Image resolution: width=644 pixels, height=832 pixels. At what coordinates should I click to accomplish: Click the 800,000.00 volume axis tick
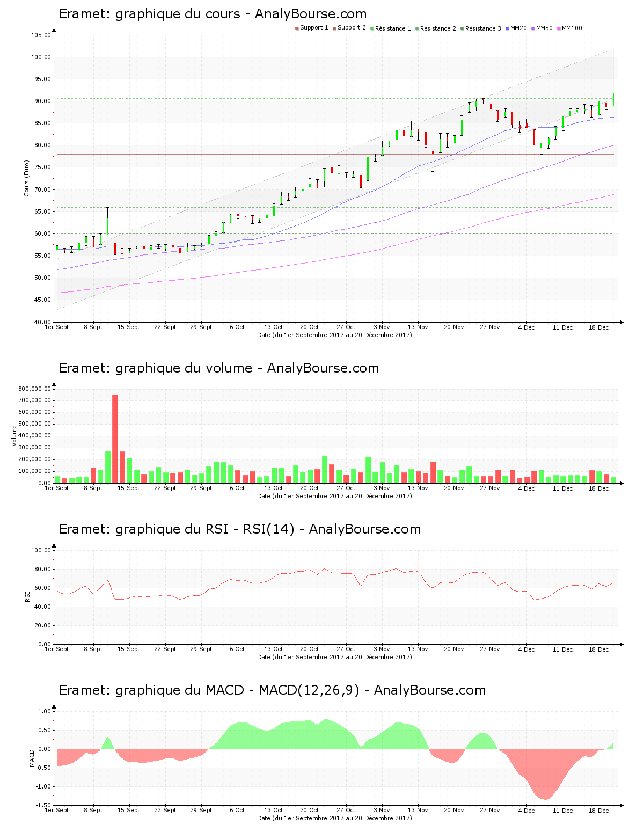[x=35, y=389]
